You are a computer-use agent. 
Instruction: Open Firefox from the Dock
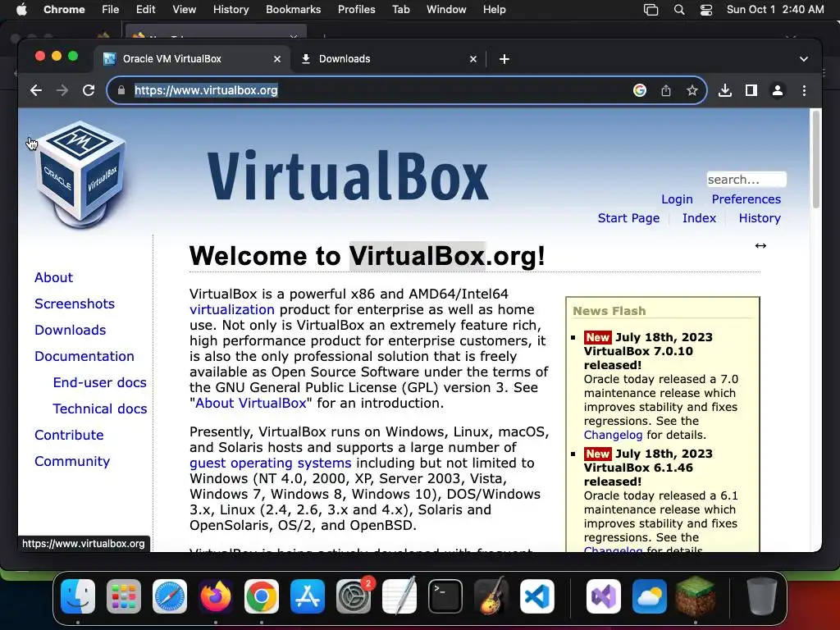click(216, 596)
